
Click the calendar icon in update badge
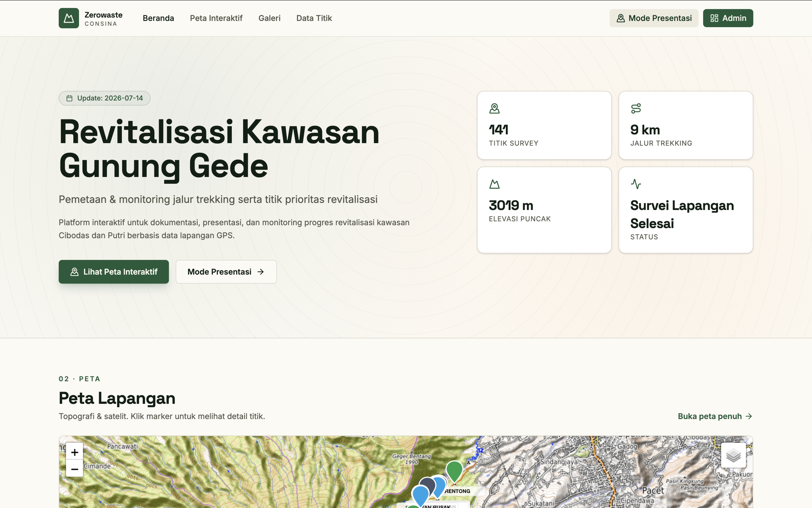pyautogui.click(x=69, y=98)
